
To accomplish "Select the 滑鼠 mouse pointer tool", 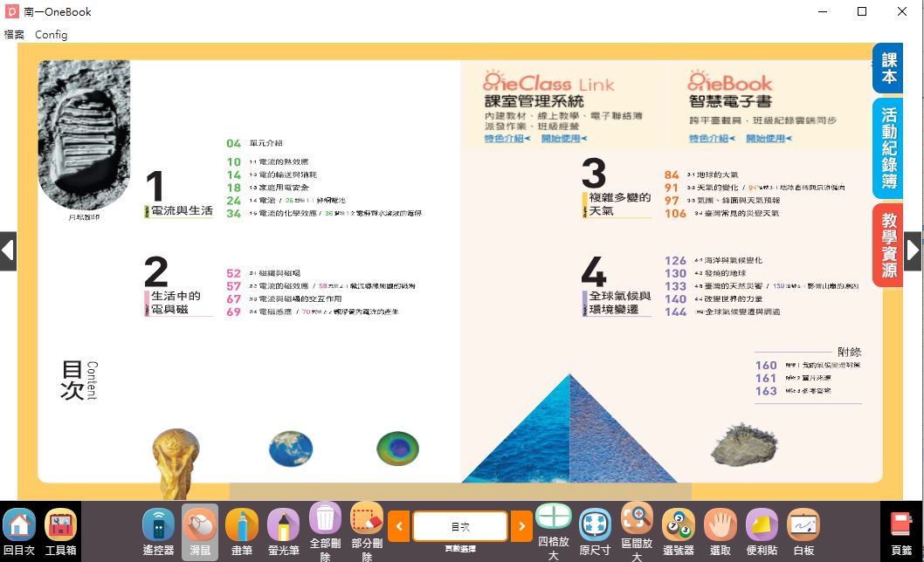I will (200, 532).
